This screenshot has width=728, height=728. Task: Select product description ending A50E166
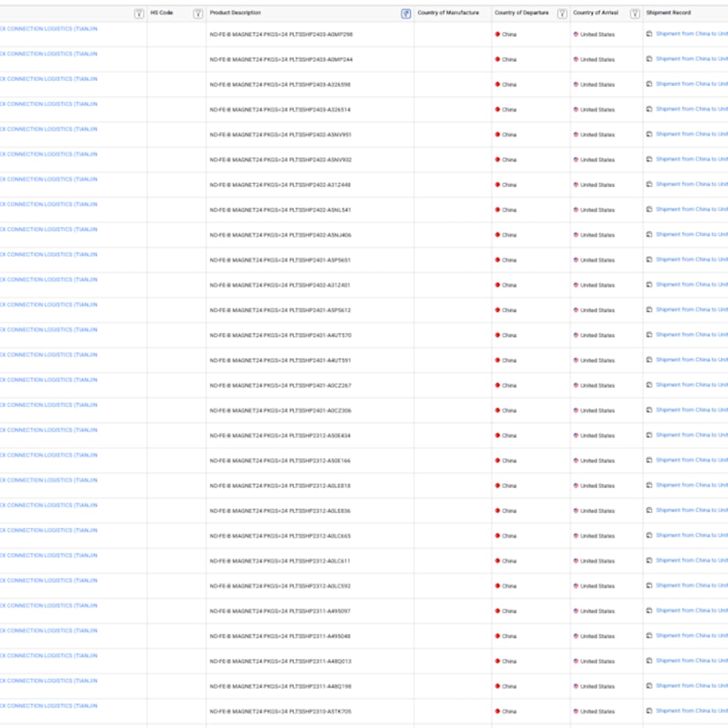coord(280,460)
